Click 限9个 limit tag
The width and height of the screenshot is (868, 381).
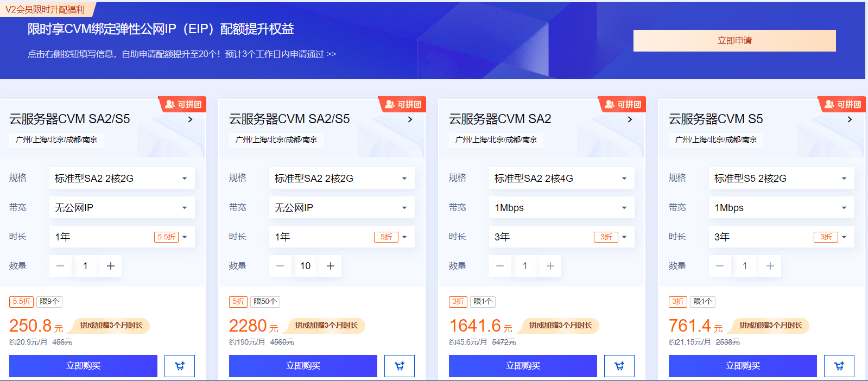49,301
